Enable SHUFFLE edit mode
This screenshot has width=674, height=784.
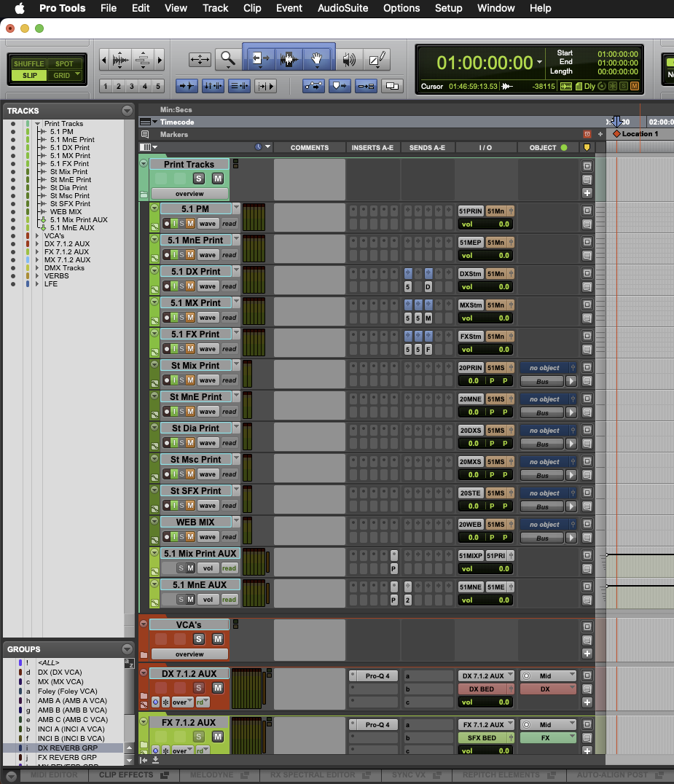[28, 63]
